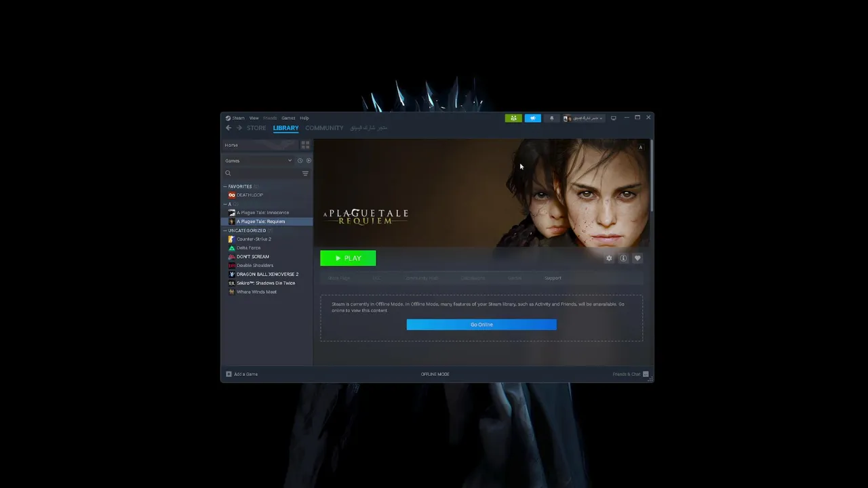Screen dimensions: 868x488
Task: Click the Sekiro game icon
Action: point(232,283)
